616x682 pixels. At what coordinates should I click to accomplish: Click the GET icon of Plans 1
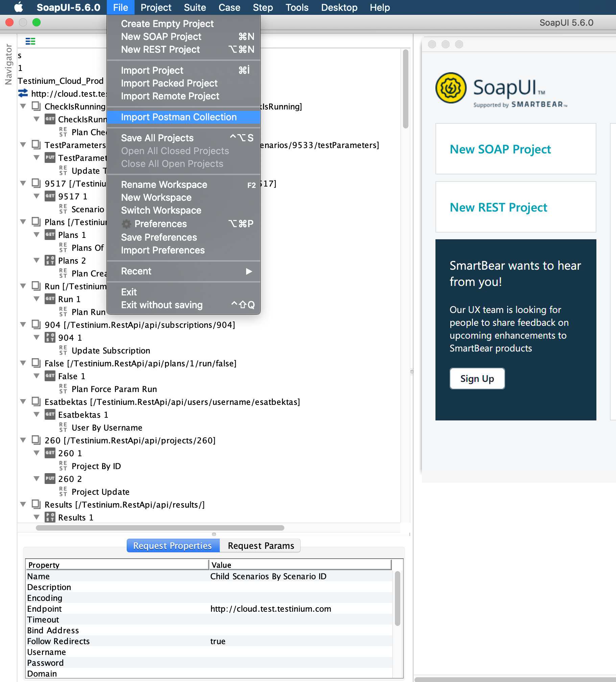pyautogui.click(x=50, y=235)
